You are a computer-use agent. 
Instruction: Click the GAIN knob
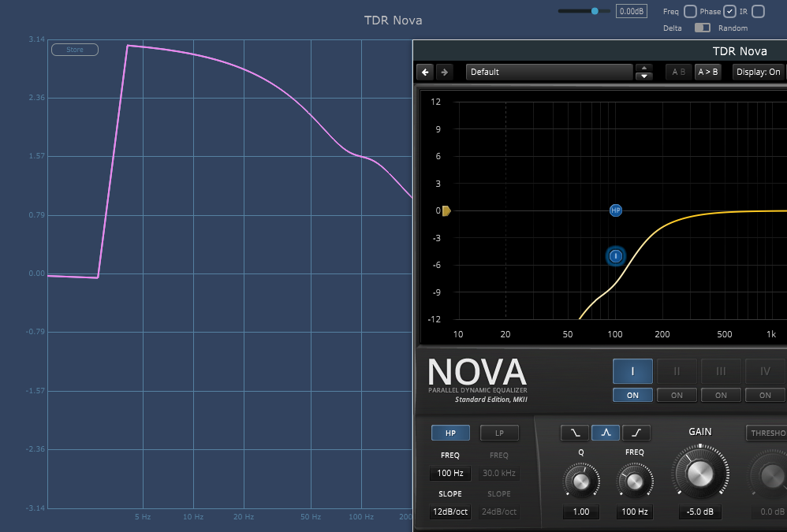pyautogui.click(x=700, y=472)
